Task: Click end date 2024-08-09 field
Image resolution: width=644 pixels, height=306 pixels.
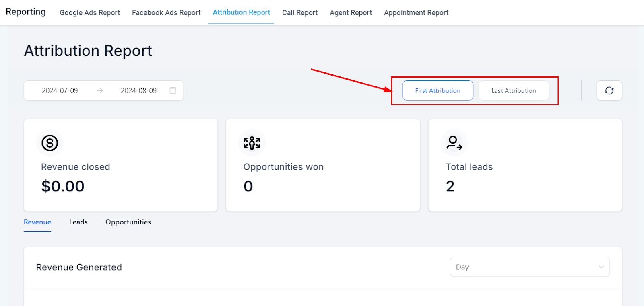Action: [138, 90]
